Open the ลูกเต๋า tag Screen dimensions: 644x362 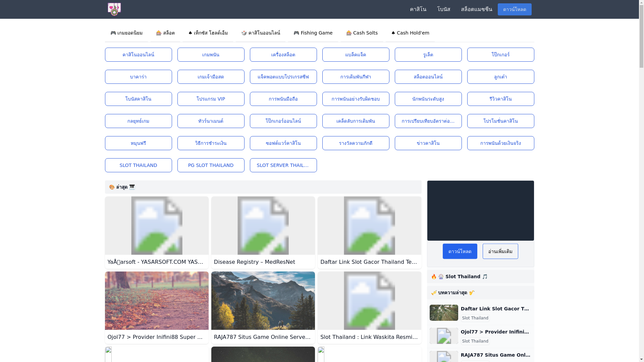pos(501,77)
